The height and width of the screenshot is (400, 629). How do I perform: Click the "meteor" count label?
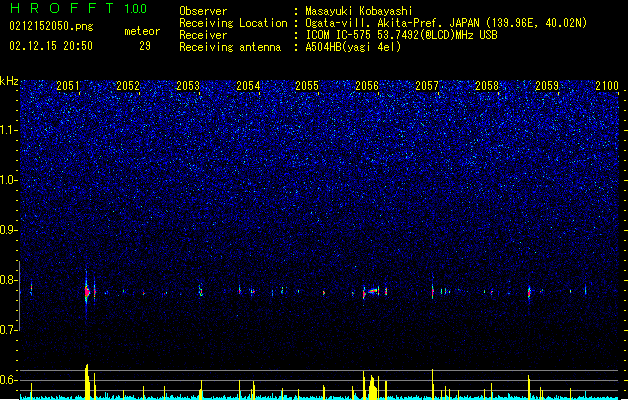click(142, 31)
